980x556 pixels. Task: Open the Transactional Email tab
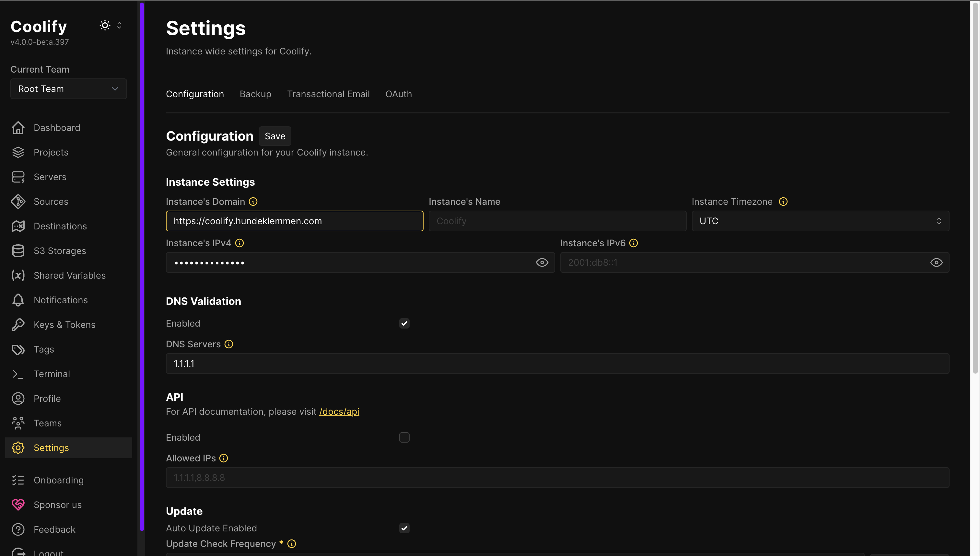328,94
